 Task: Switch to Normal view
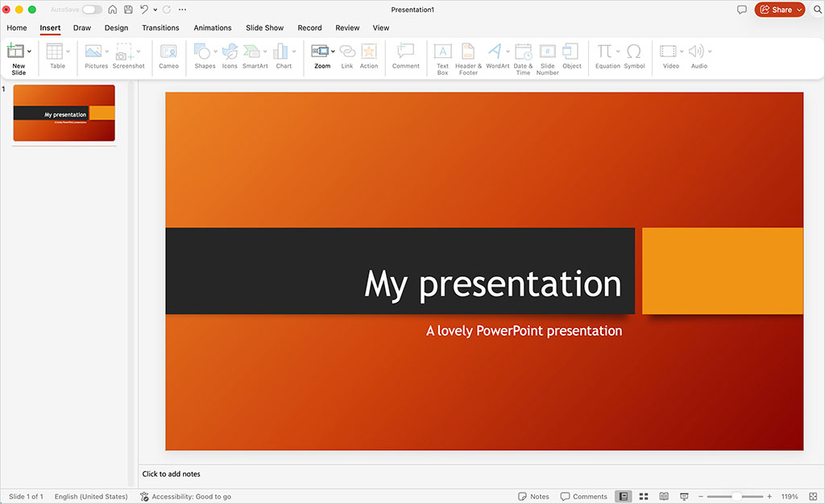click(624, 496)
